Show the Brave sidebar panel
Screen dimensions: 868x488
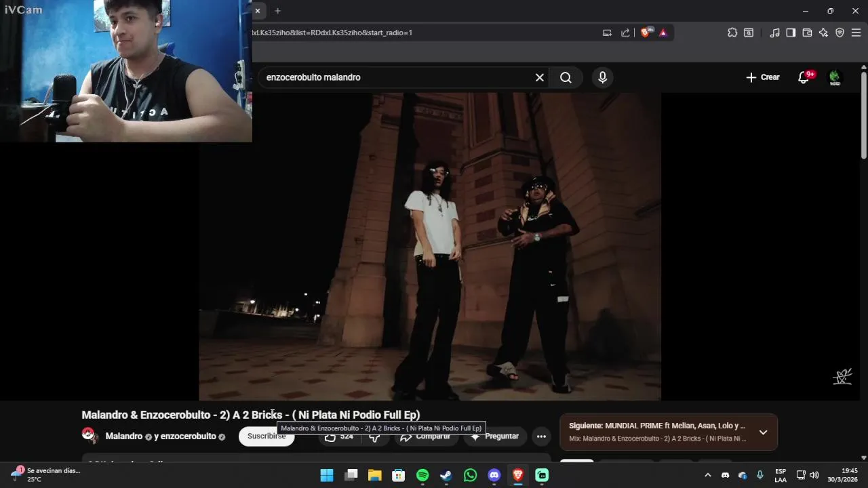791,33
